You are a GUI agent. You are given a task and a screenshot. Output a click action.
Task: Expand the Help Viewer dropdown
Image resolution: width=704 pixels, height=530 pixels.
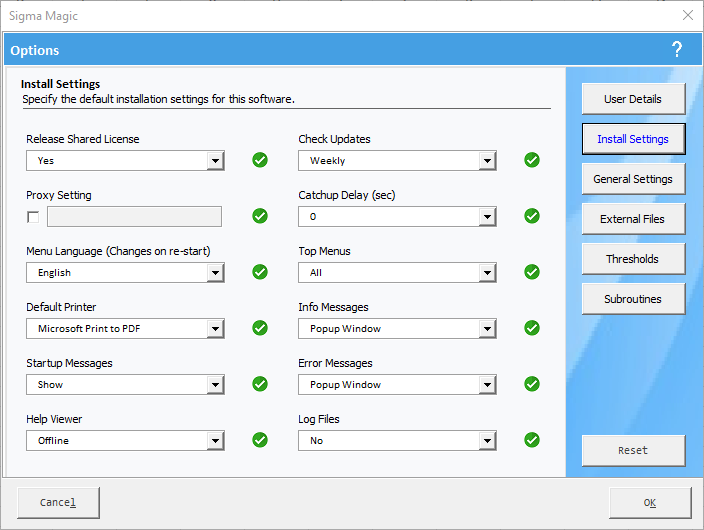click(215, 441)
